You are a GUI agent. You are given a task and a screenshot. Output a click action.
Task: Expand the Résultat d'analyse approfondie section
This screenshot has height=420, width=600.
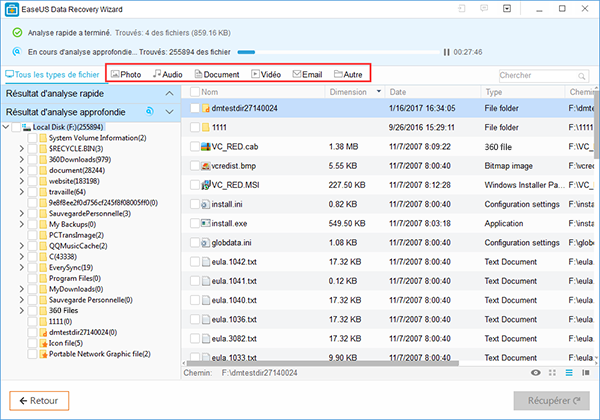coord(169,112)
